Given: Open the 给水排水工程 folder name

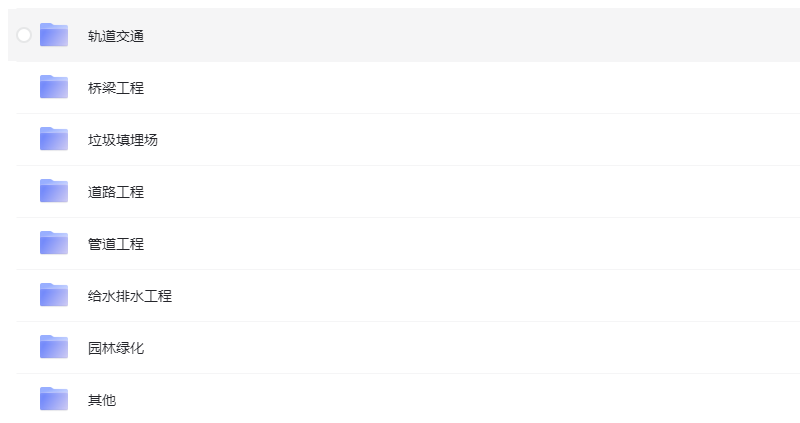Looking at the screenshot, I should click(130, 296).
